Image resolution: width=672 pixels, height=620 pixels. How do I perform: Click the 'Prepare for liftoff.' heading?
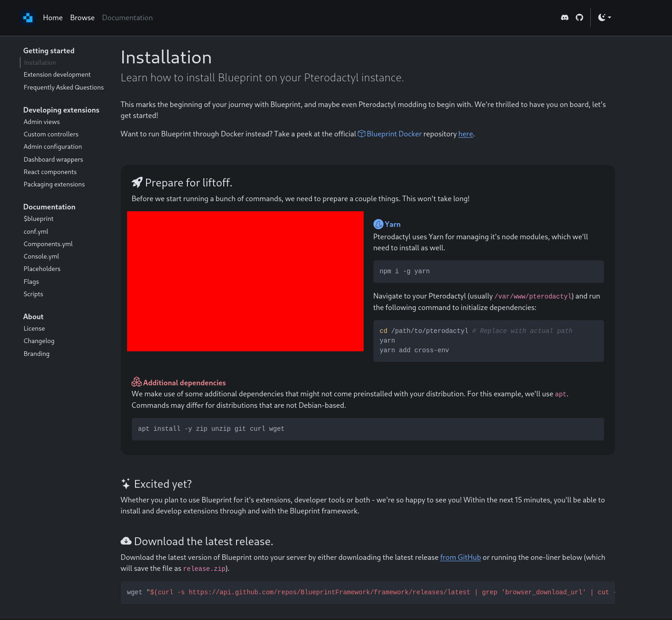click(x=188, y=182)
